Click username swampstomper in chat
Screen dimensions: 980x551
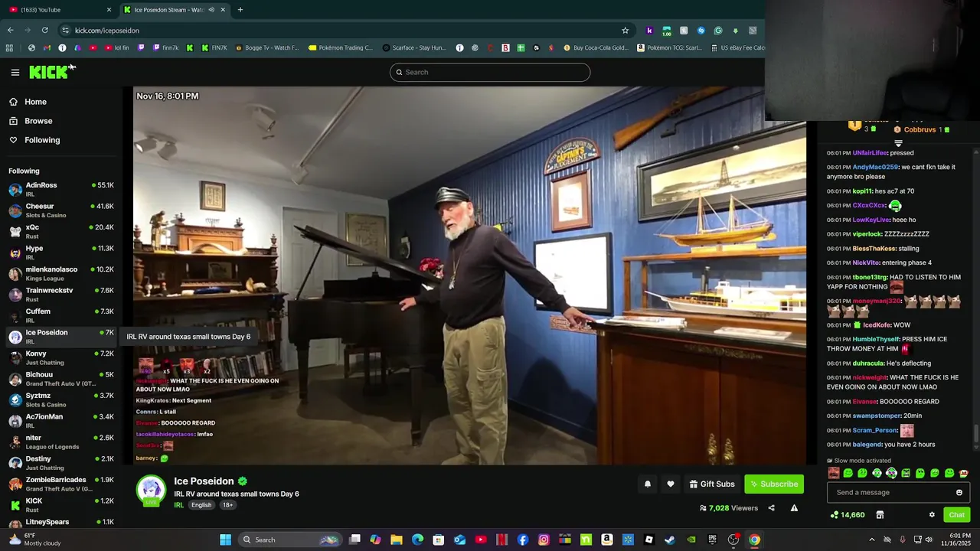click(877, 416)
